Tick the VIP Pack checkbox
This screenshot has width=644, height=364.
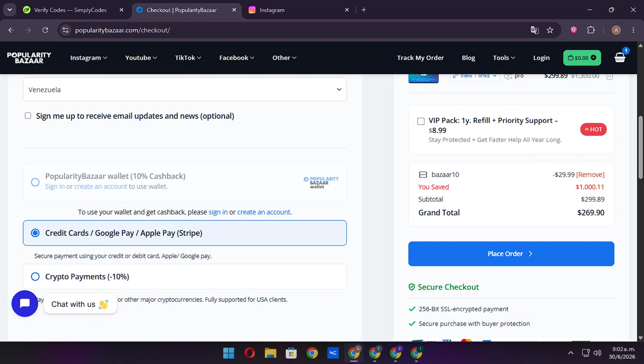tap(421, 121)
